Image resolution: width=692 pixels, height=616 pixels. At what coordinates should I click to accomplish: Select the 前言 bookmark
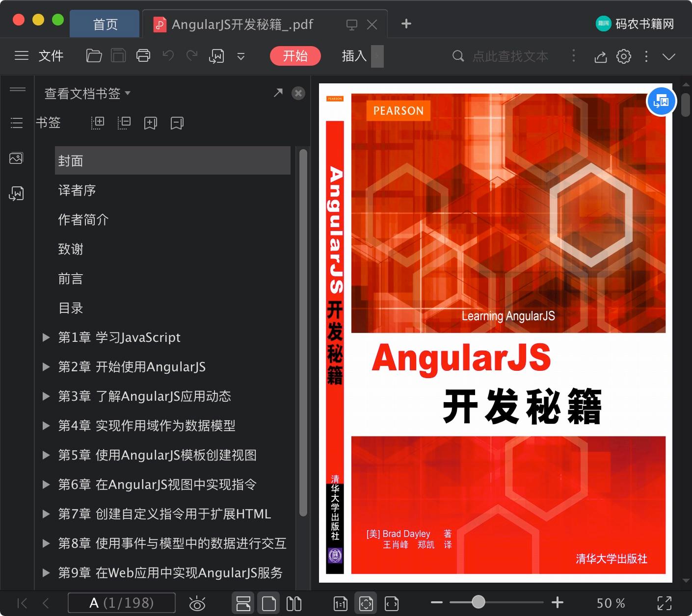coord(71,278)
